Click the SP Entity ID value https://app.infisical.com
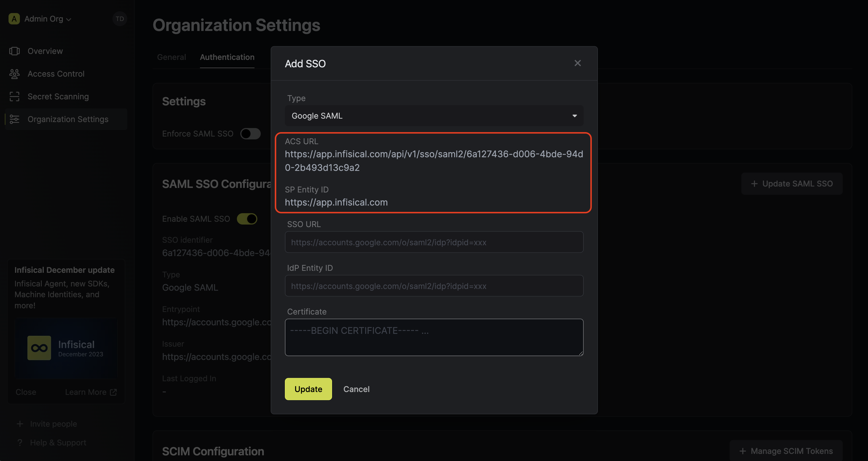Viewport: 868px width, 461px height. pyautogui.click(x=336, y=202)
